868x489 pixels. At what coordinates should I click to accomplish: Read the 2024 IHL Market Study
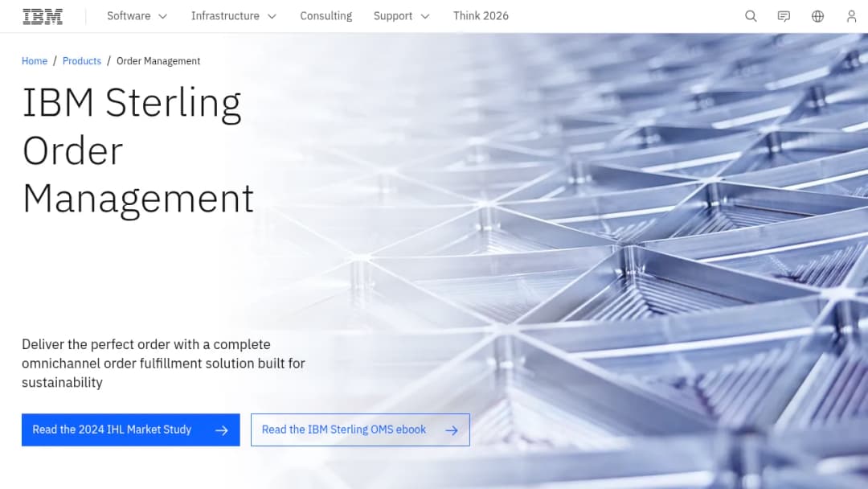[131, 429]
